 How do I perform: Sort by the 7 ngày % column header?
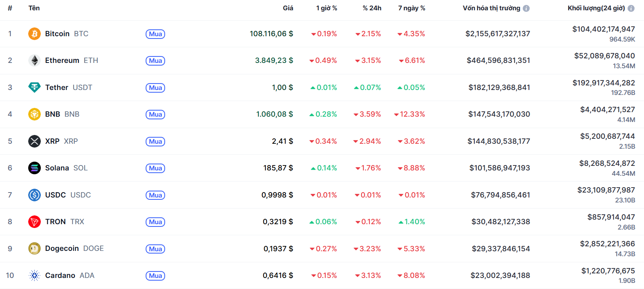411,8
